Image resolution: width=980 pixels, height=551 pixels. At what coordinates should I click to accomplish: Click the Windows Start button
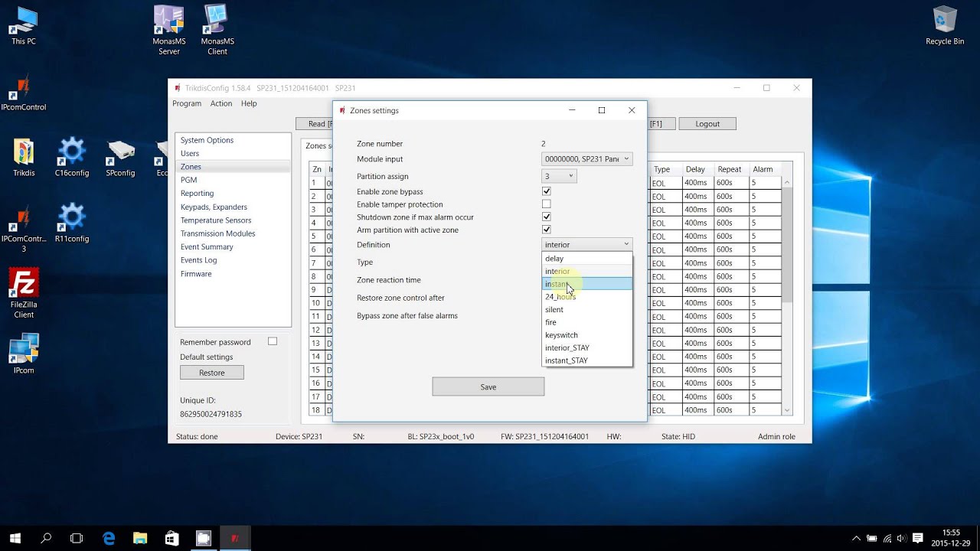(x=15, y=538)
